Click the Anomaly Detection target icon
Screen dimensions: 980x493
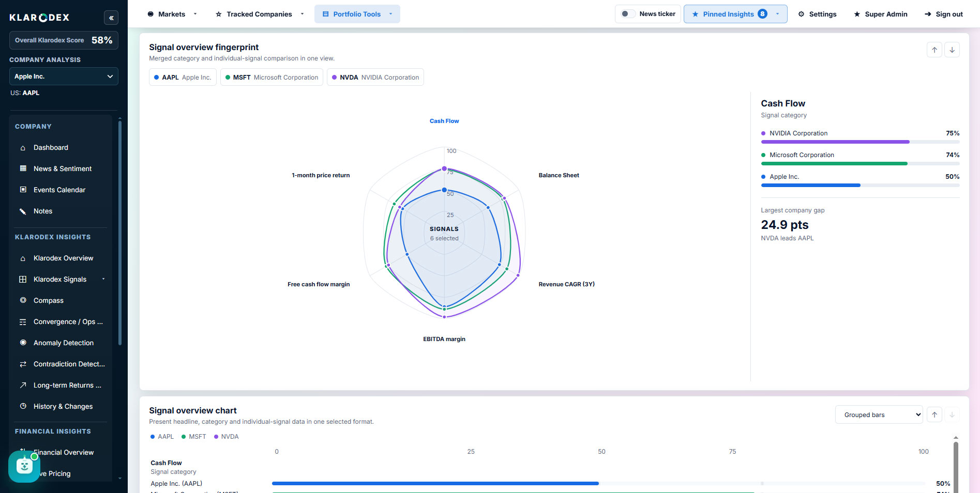(x=23, y=343)
